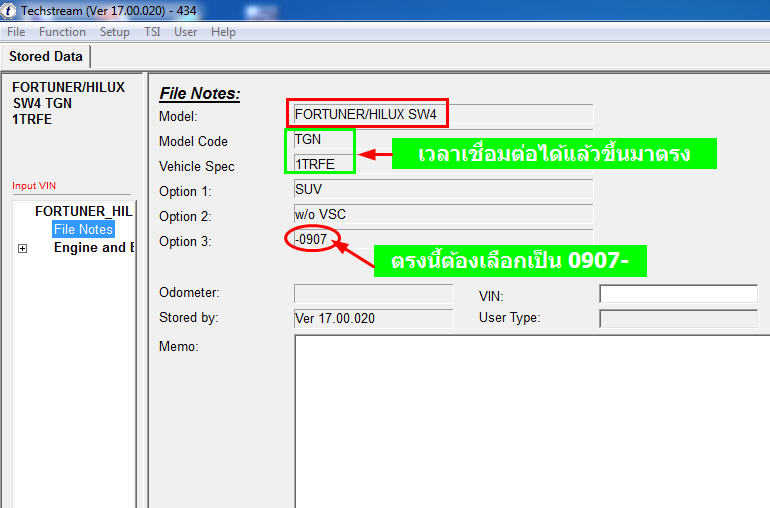Click the Stored by field Ver 17.00.020

tap(373, 318)
